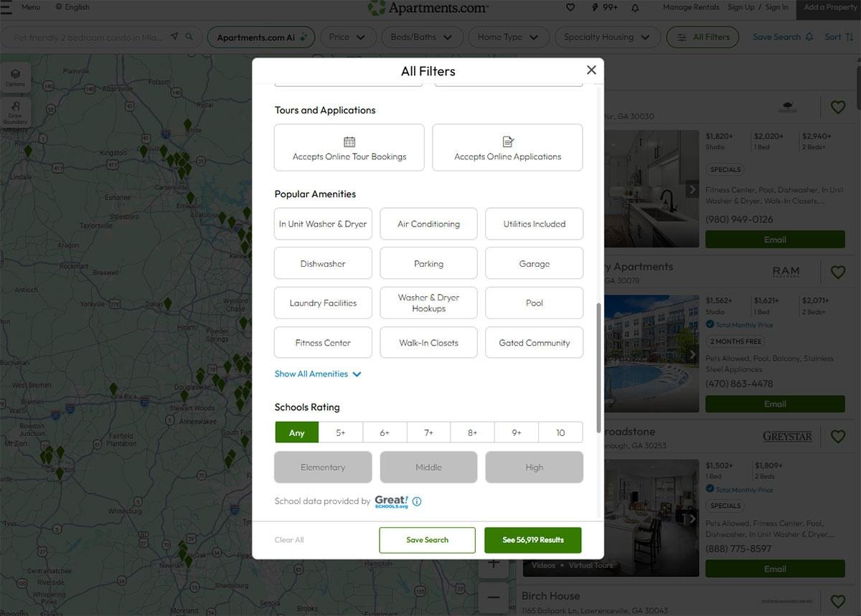Screen dimensions: 861x616
Task: Toggle Walk-In Closets amenity
Action: coord(428,342)
